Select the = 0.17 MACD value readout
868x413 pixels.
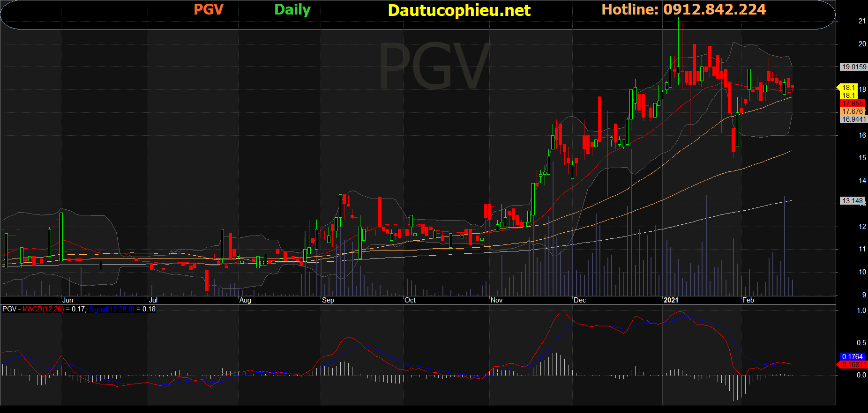pos(75,309)
